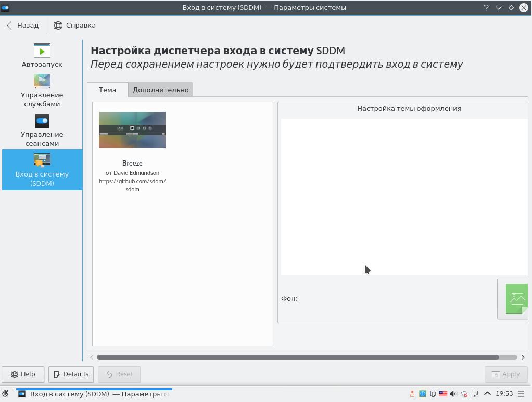Click the left arrow of horizontal scrollbar

pyautogui.click(x=92, y=357)
